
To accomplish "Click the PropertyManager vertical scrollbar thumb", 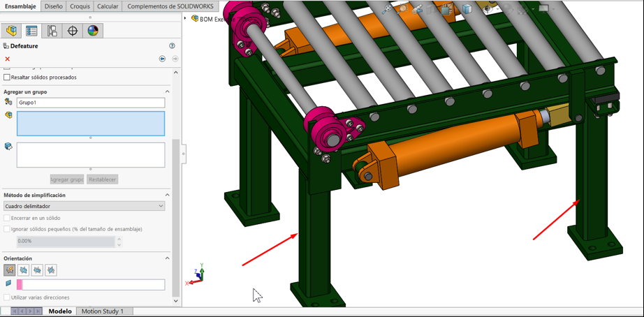I will 175,218.
